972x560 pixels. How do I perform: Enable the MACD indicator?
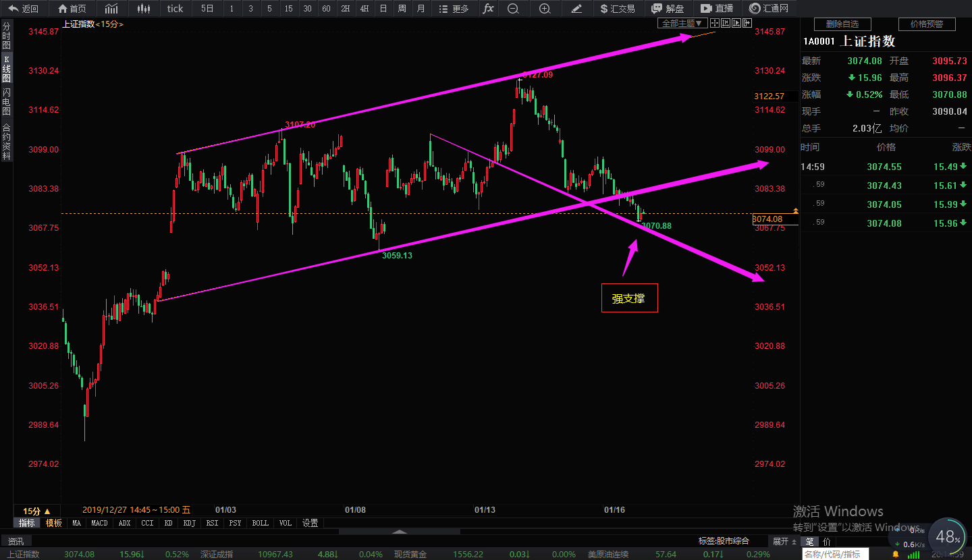point(99,523)
